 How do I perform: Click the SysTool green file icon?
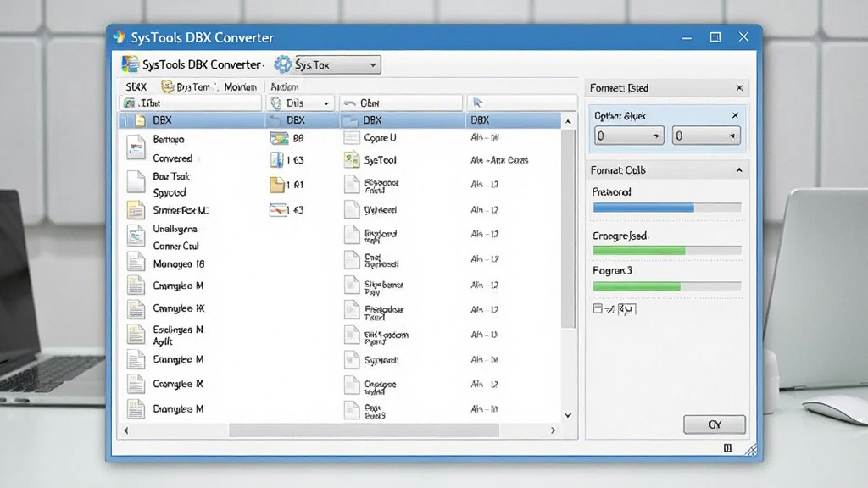coord(352,160)
